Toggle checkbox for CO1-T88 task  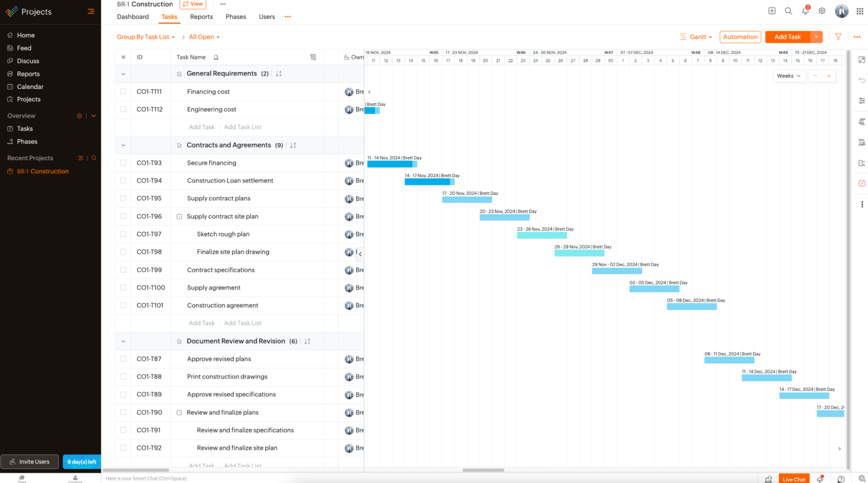coord(123,377)
